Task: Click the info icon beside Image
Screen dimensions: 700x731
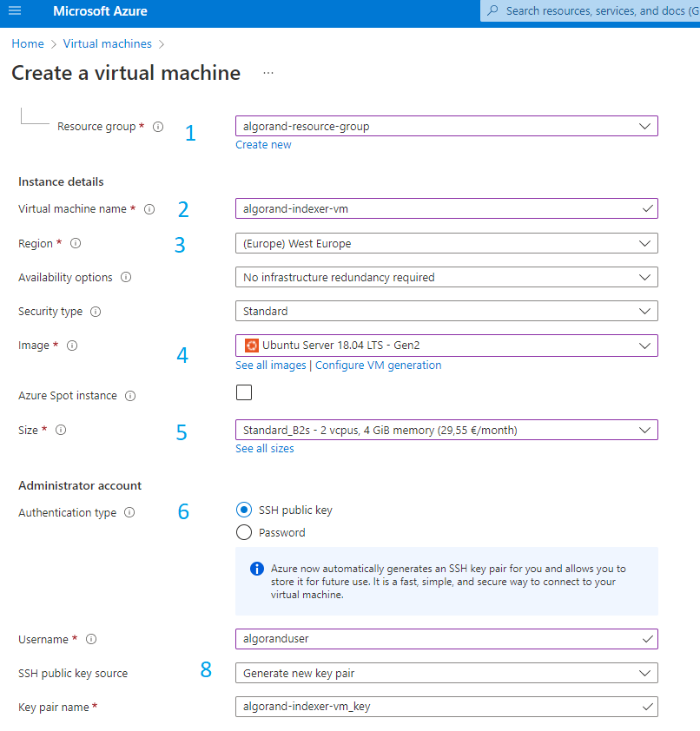Action: coord(72,346)
